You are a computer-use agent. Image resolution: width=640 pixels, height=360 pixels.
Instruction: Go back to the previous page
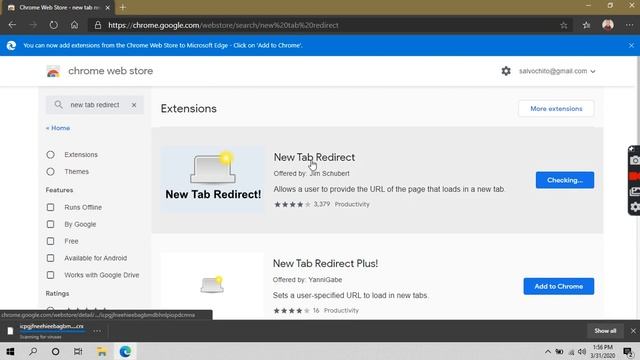12,25
